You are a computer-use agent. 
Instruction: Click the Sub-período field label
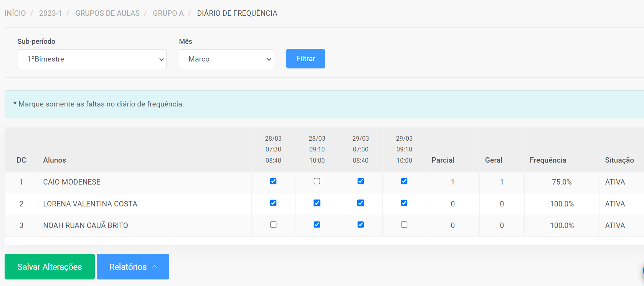[x=36, y=41]
